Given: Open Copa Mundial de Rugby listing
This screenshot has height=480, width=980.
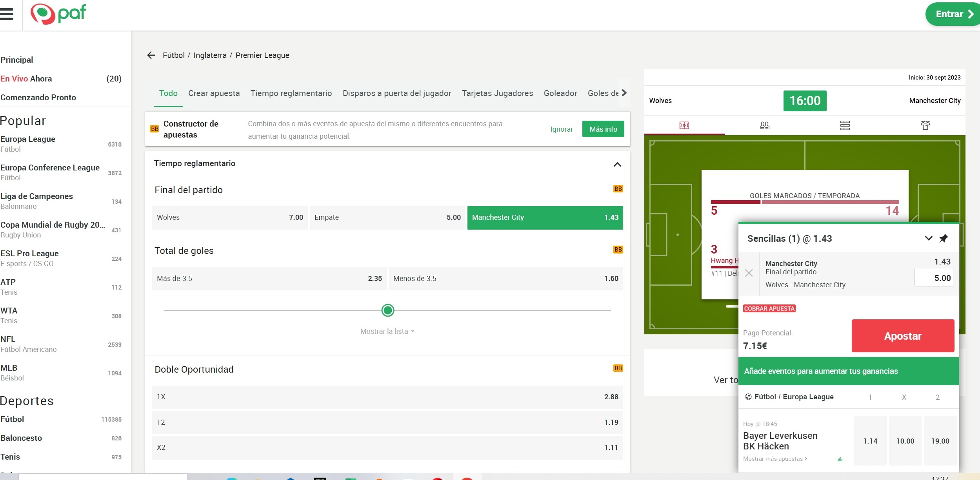Looking at the screenshot, I should click(61, 230).
